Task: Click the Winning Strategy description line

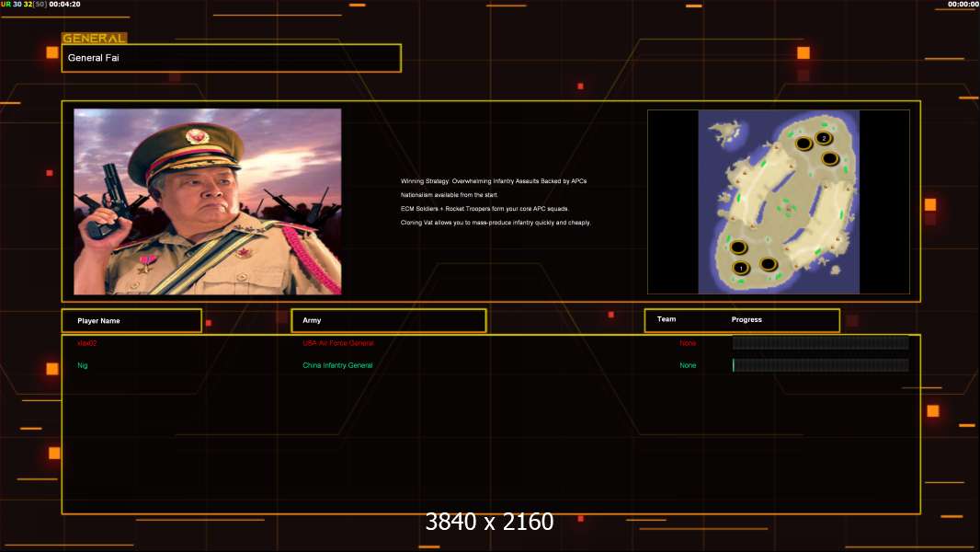Action: pyautogui.click(x=494, y=181)
